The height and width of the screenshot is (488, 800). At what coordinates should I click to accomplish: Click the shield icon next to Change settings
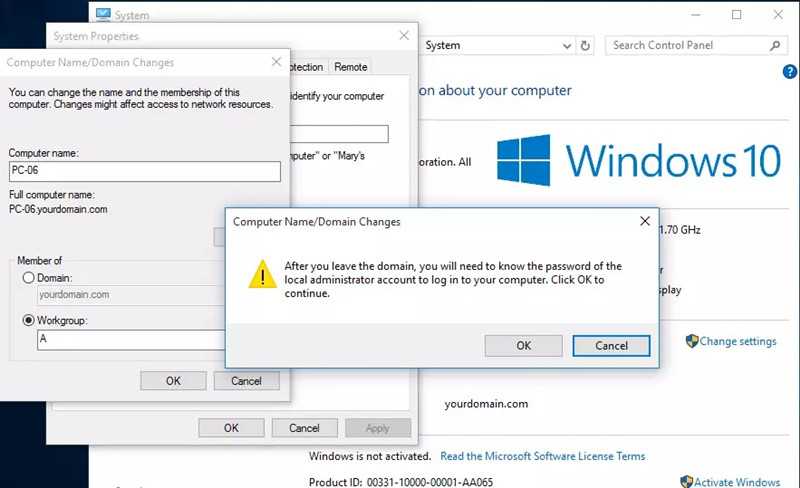pyautogui.click(x=691, y=341)
